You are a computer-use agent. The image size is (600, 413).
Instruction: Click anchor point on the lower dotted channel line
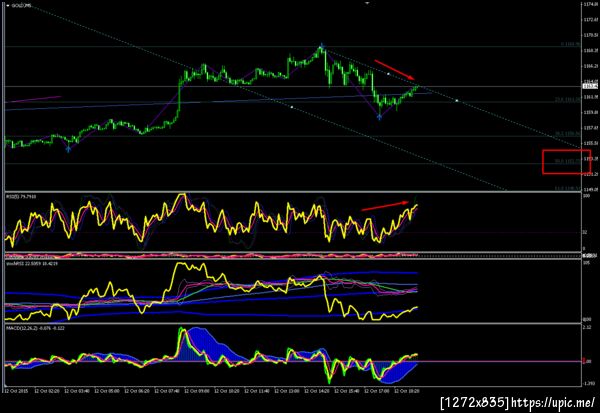[292, 107]
